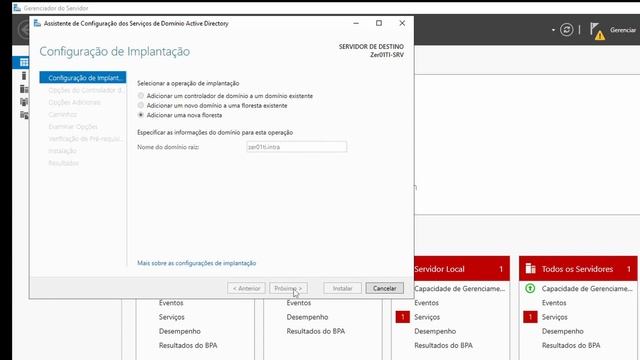Click 'Eventos' in Servidor Local tile
Viewport: 640px width, 360px height.
click(x=426, y=303)
